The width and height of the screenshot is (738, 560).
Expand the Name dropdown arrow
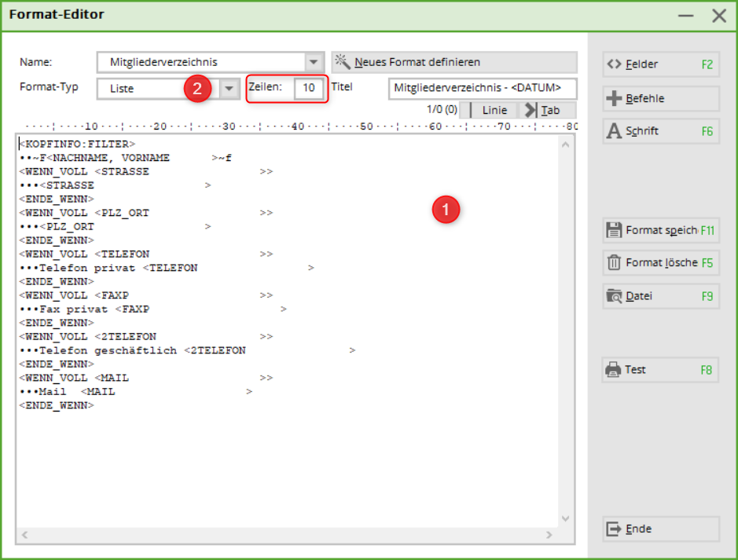coord(314,62)
